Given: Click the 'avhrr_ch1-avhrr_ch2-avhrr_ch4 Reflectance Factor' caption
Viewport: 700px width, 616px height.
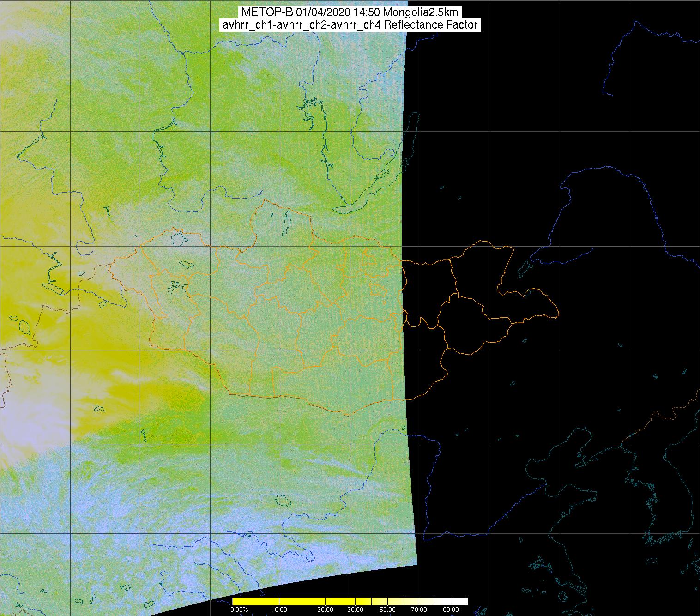Looking at the screenshot, I should [x=350, y=25].
